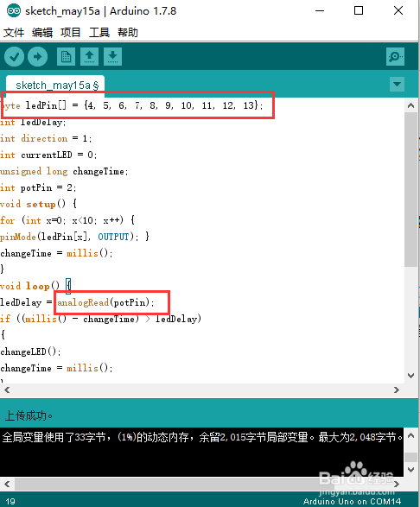The height and width of the screenshot is (507, 420).
Task: Click the pinMode(ledPin[x], OUTPUT) line
Action: coord(74,237)
